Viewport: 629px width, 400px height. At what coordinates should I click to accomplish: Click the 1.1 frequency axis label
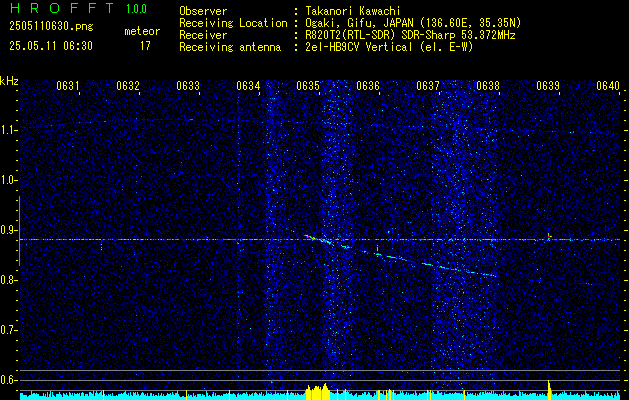point(8,130)
